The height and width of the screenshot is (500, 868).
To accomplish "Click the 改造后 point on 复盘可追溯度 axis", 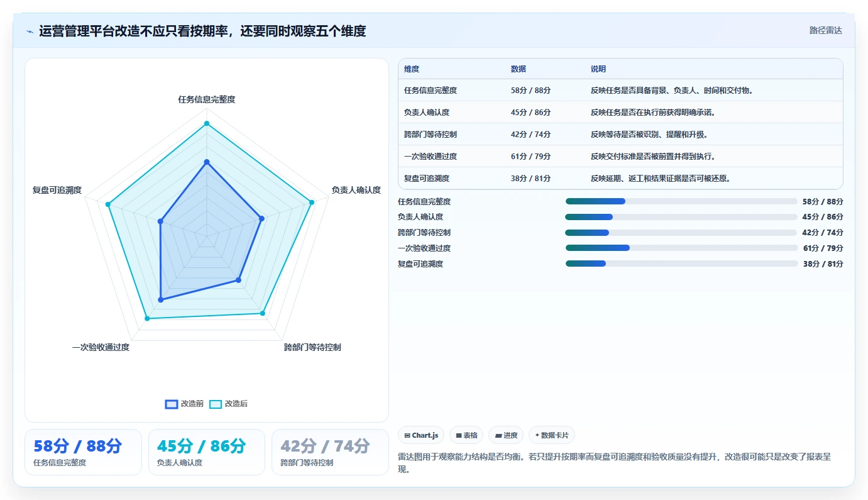I will (108, 204).
